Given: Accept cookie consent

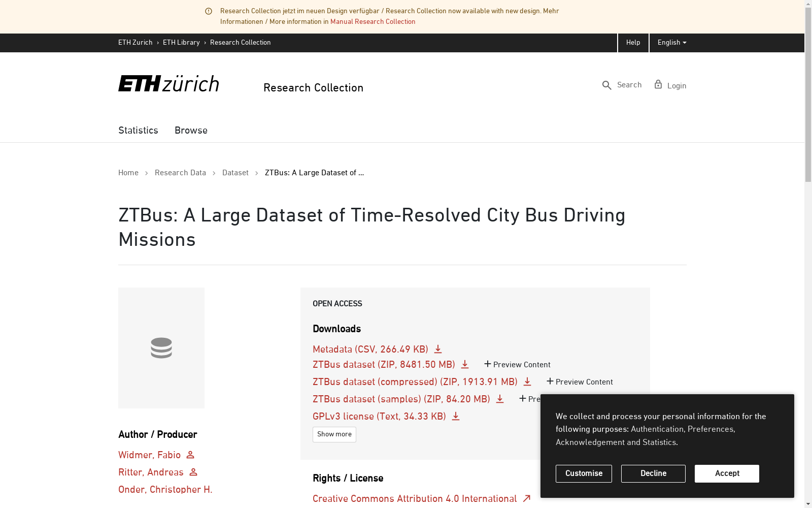Looking at the screenshot, I should pyautogui.click(x=727, y=473).
